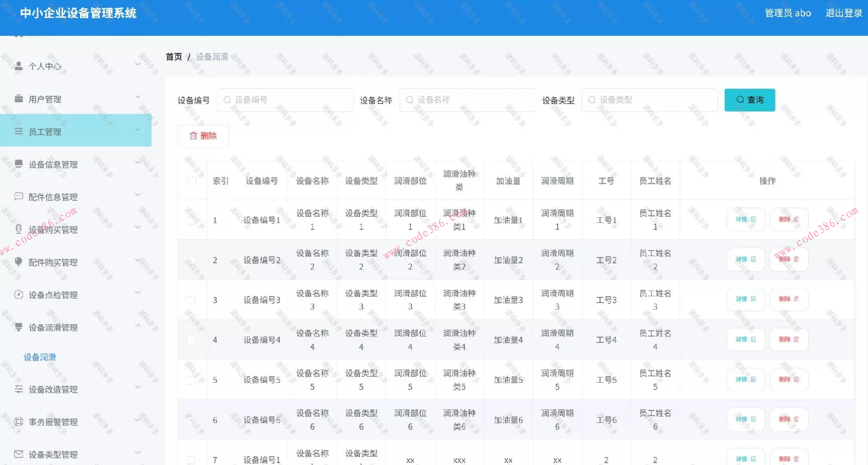Open 设备类型管理 using its envelope icon
Image resolution: width=868 pixels, height=465 pixels.
coord(19,454)
